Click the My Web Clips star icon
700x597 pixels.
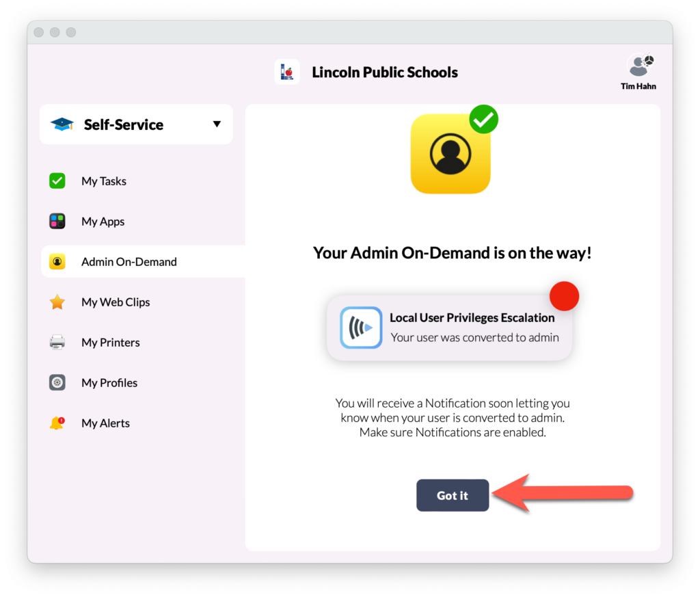57,302
